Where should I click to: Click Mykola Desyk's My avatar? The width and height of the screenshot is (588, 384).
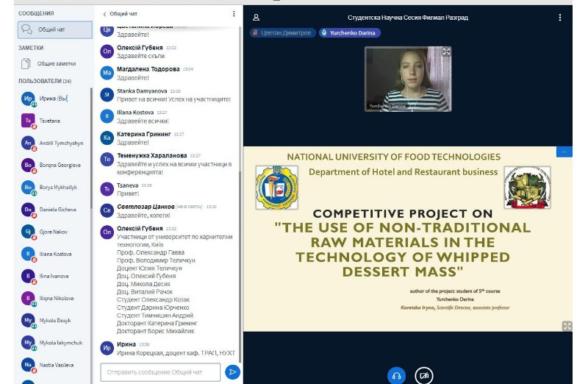click(x=28, y=320)
